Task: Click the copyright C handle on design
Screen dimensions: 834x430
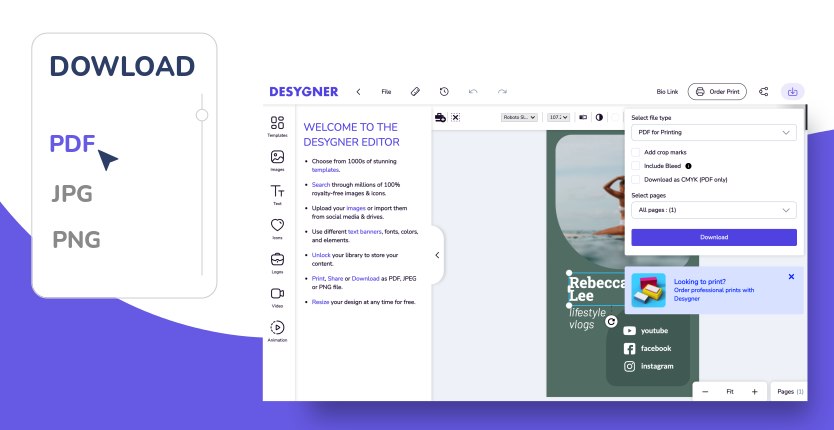Action: pyautogui.click(x=611, y=321)
